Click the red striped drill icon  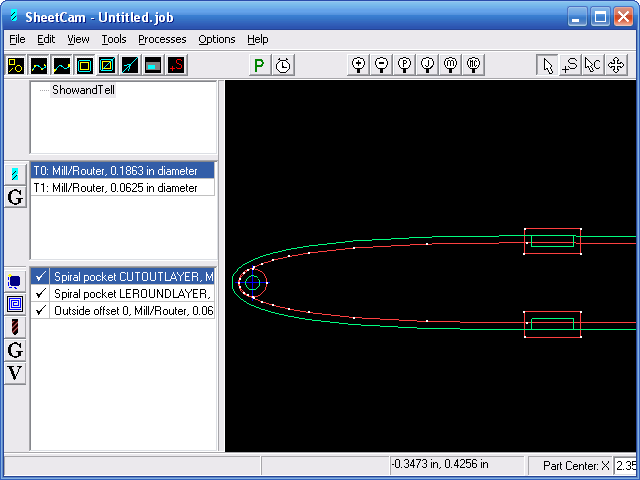coord(15,327)
